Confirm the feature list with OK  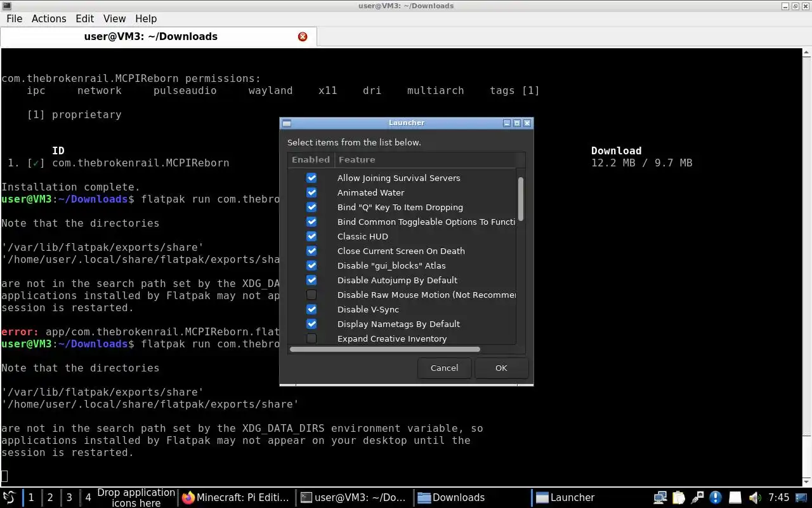(x=501, y=368)
